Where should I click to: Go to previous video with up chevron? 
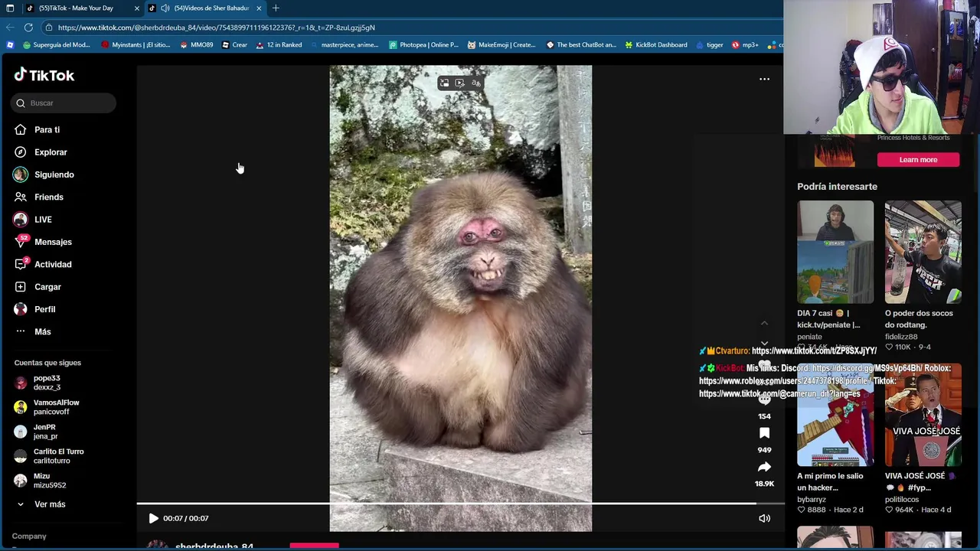[764, 324]
